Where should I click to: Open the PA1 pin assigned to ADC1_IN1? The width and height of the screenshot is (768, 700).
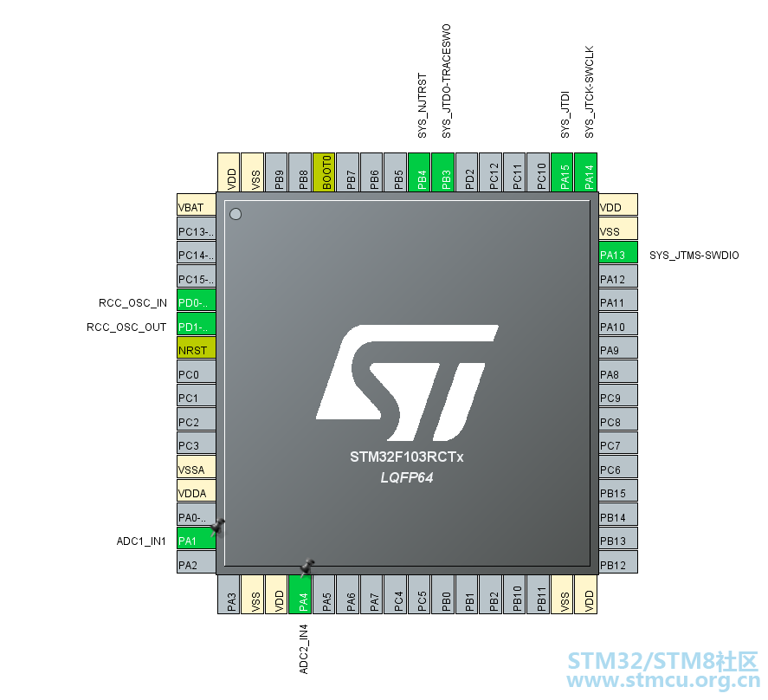pos(197,538)
